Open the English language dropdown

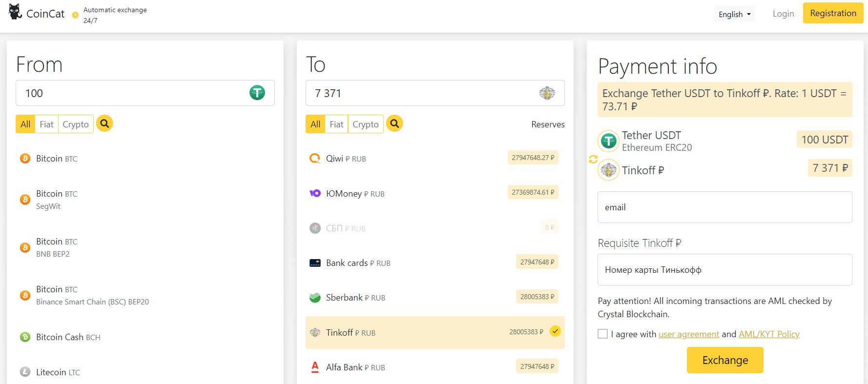coord(734,14)
